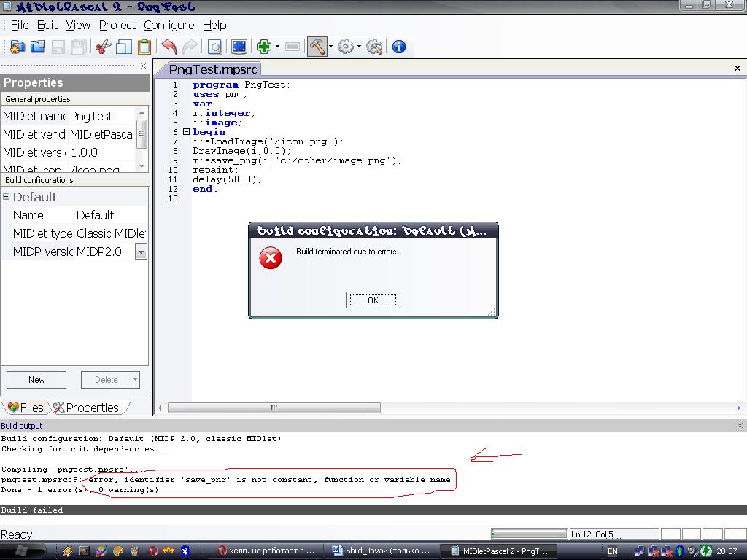Open the Project menu
Screen dimensions: 747x560
(117, 25)
